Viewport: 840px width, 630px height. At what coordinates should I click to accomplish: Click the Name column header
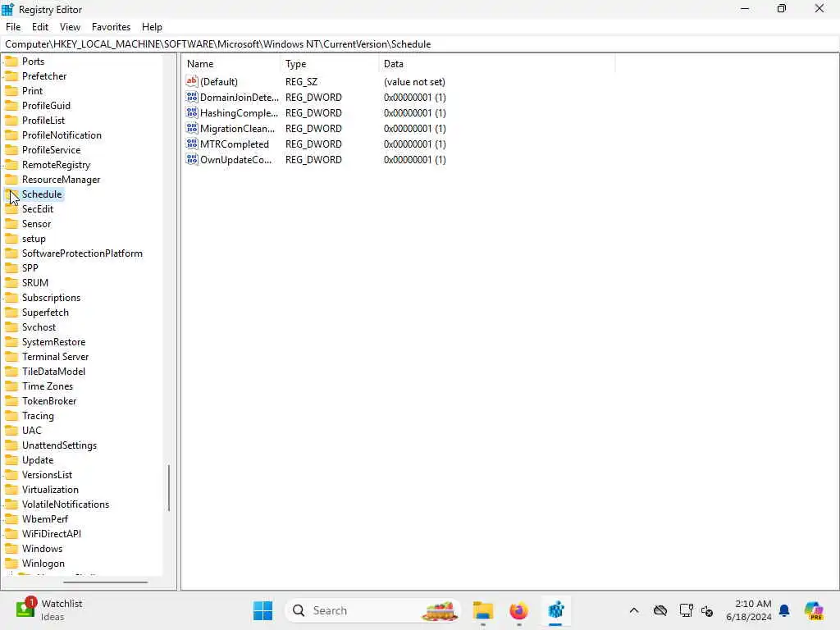pyautogui.click(x=231, y=64)
